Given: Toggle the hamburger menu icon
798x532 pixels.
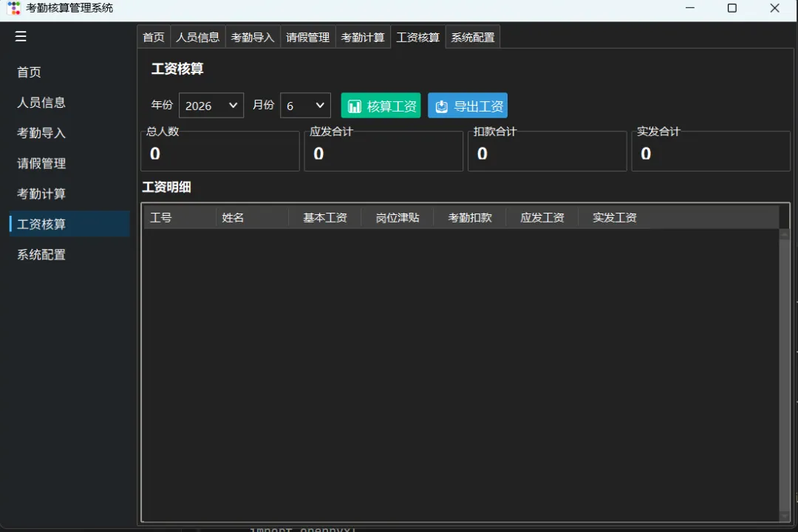Looking at the screenshot, I should coord(21,37).
